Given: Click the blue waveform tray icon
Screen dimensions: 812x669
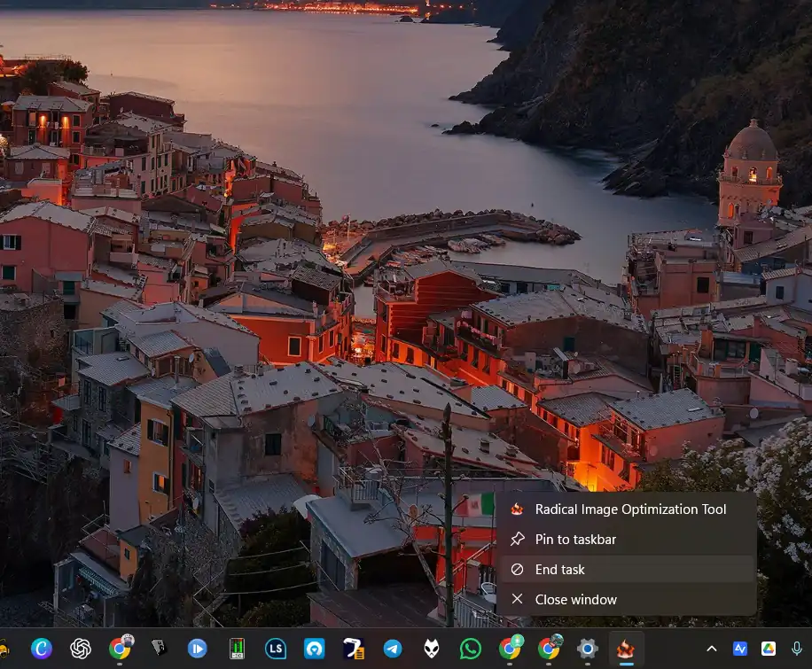Looking at the screenshot, I should click(x=739, y=649).
